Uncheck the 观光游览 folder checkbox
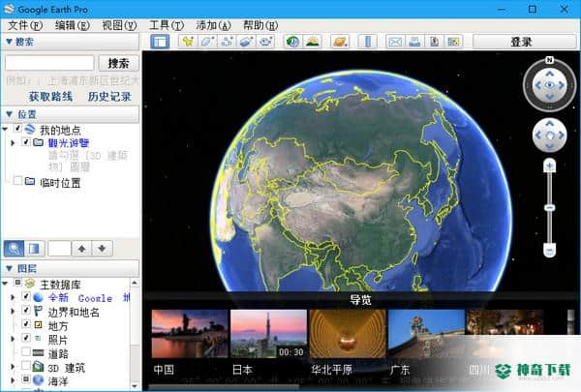 click(25, 142)
